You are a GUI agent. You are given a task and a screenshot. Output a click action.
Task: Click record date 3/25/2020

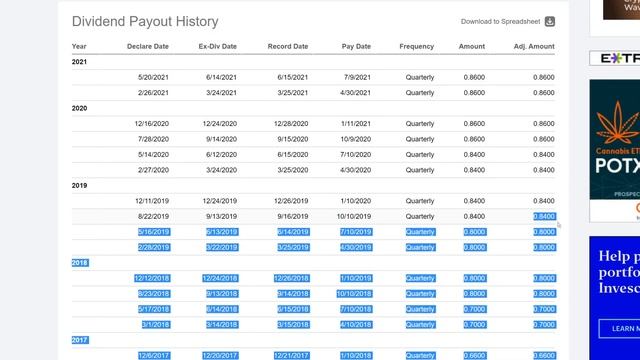click(x=293, y=170)
